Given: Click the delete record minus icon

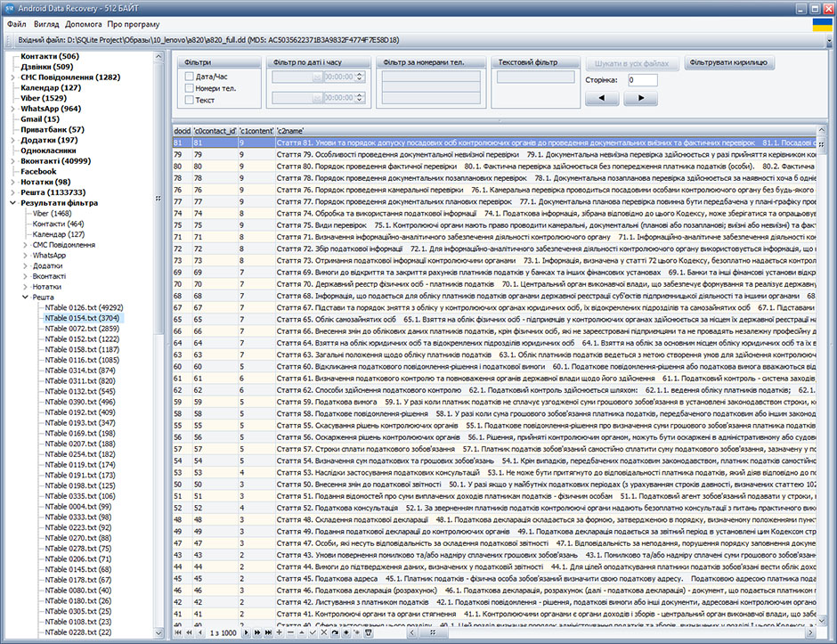Looking at the screenshot, I should point(291,632).
